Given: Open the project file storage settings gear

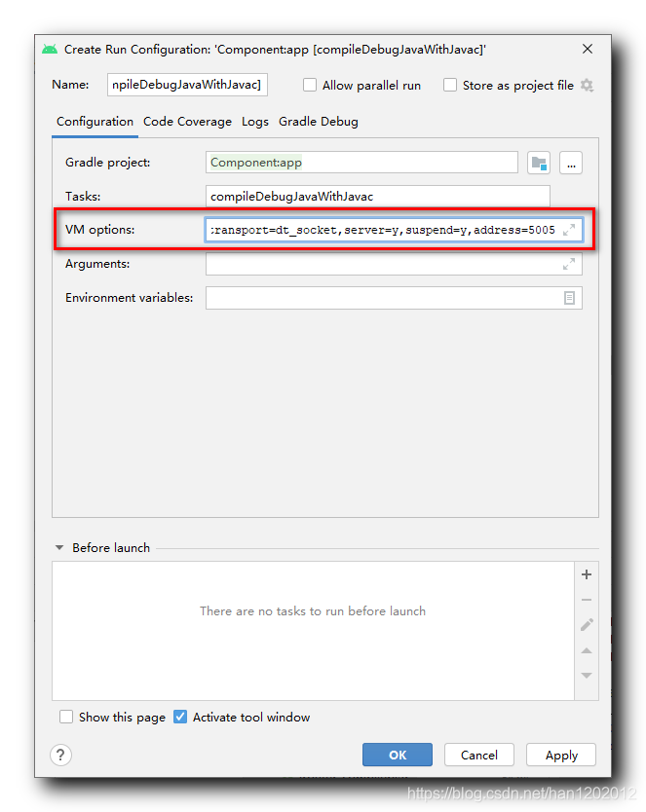Looking at the screenshot, I should (587, 86).
